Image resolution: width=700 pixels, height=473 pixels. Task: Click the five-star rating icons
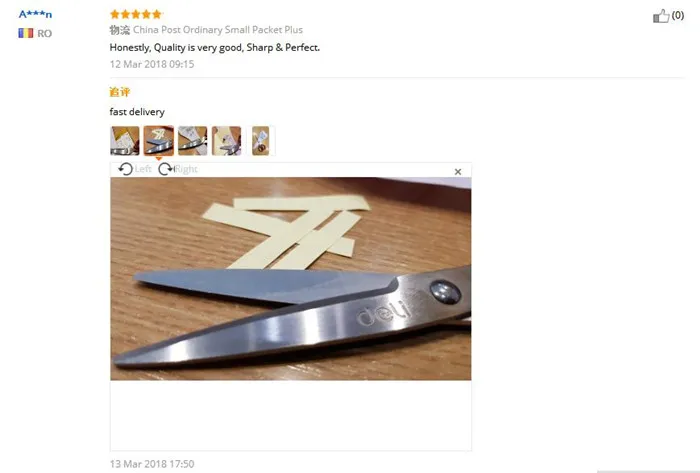136,14
